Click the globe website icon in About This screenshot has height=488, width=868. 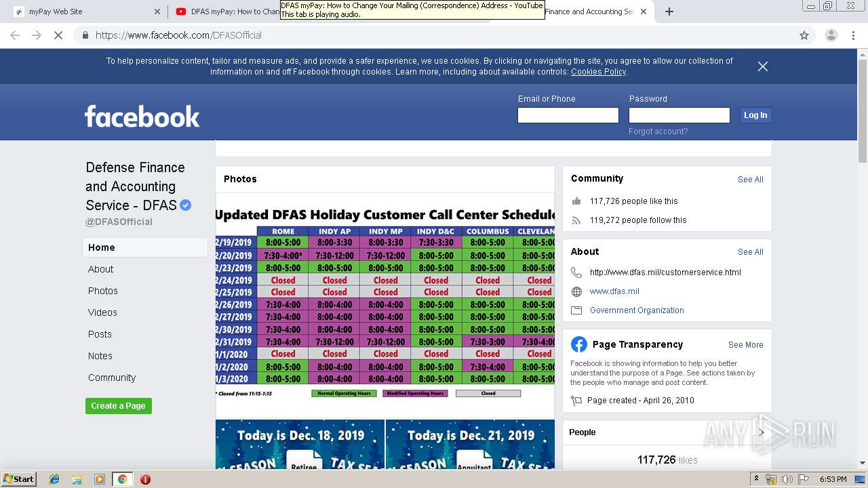(x=576, y=291)
